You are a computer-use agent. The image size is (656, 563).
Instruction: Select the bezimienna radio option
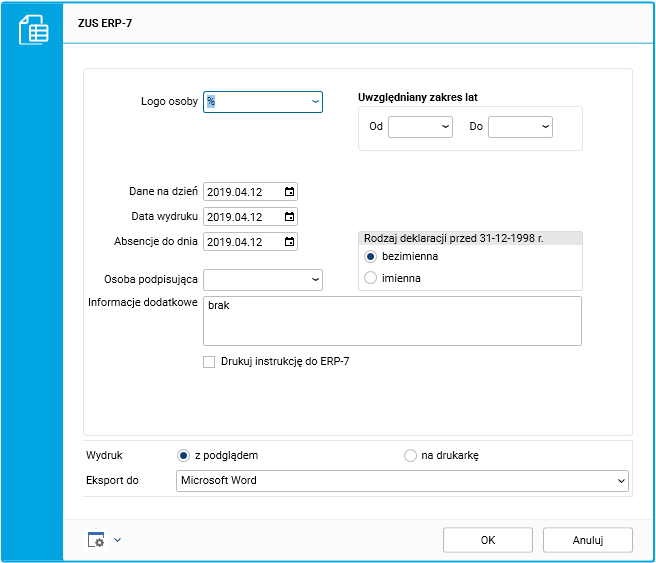point(370,256)
